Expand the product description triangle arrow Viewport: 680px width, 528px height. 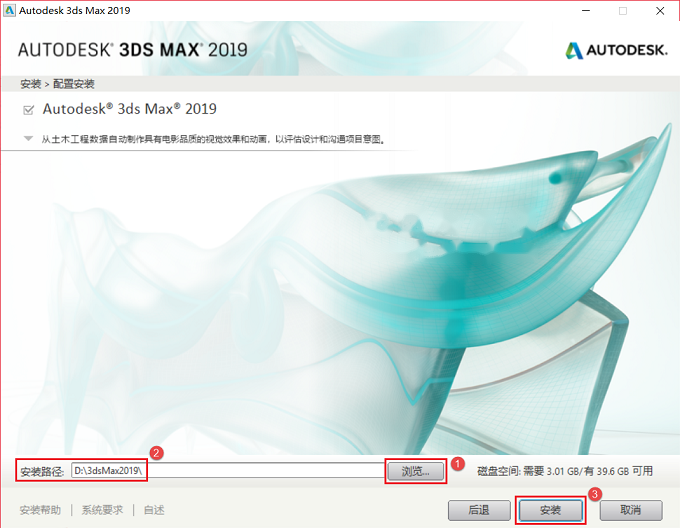pos(28,139)
